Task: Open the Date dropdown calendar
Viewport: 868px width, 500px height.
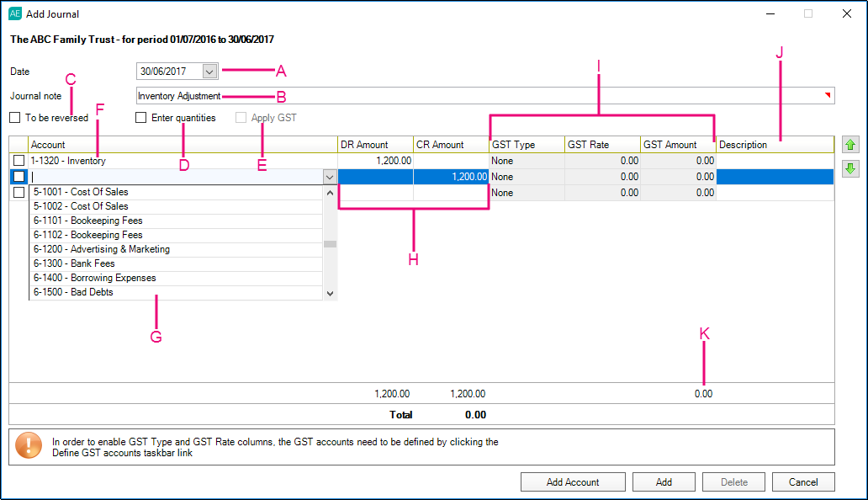Action: [210, 72]
